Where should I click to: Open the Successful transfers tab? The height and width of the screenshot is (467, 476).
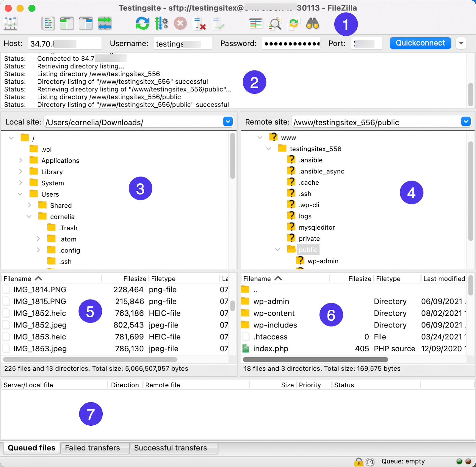(173, 448)
